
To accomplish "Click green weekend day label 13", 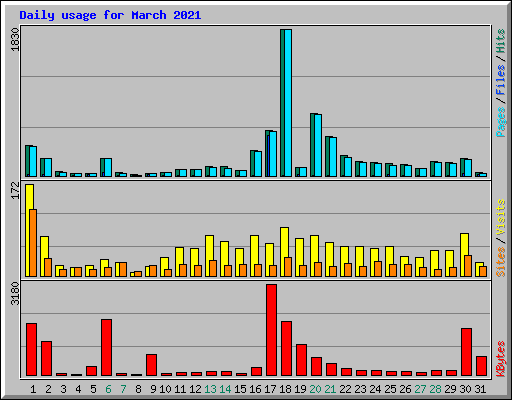I will tap(210, 389).
